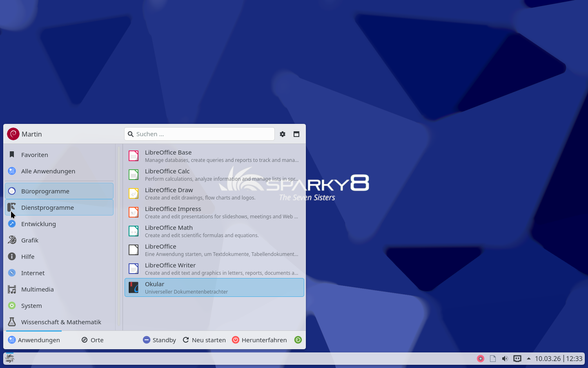Open the volume control in tray

(x=505, y=359)
